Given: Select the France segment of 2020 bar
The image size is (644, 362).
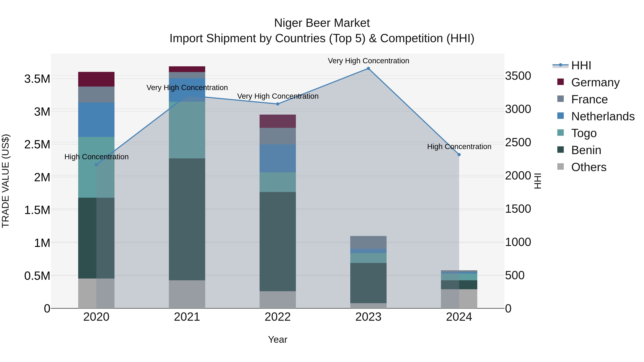Looking at the screenshot, I should [96, 95].
